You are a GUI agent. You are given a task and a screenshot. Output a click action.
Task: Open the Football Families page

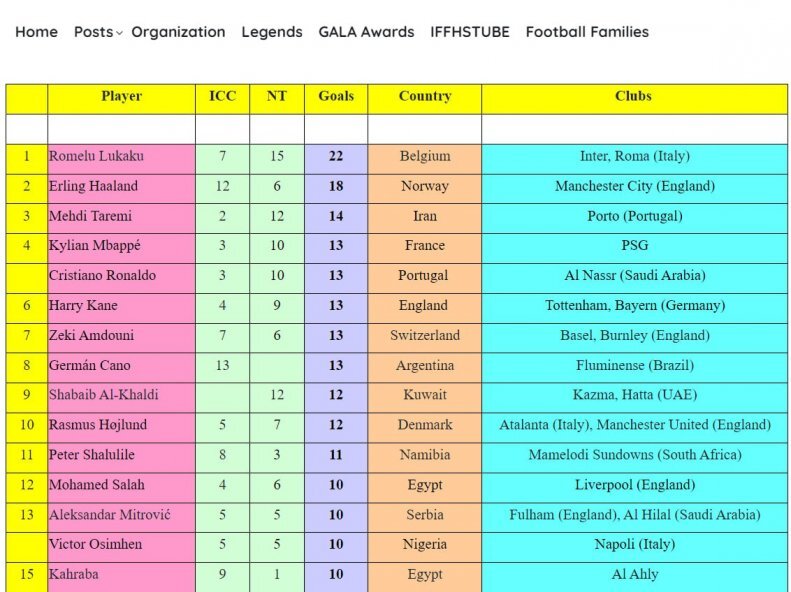click(x=587, y=32)
